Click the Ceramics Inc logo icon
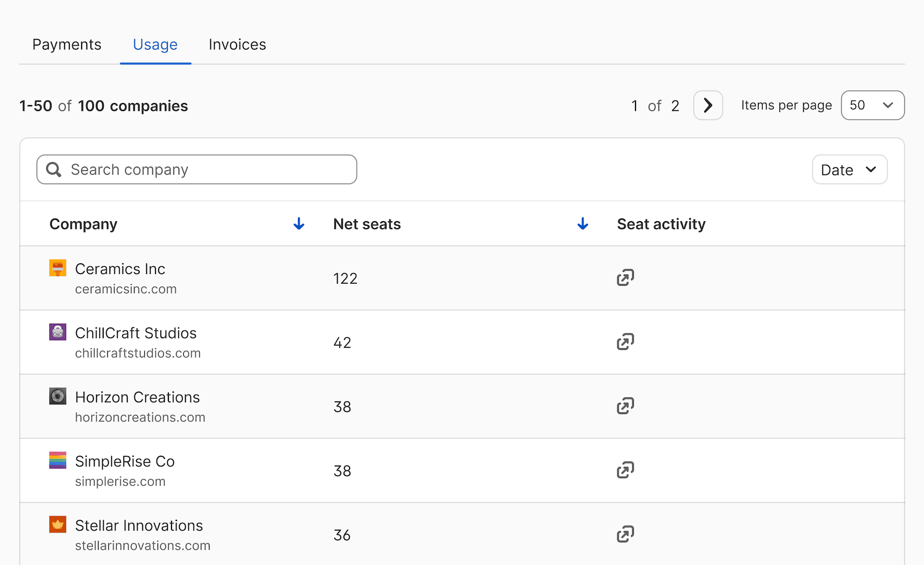Screen dimensions: 924x565 (x=57, y=268)
